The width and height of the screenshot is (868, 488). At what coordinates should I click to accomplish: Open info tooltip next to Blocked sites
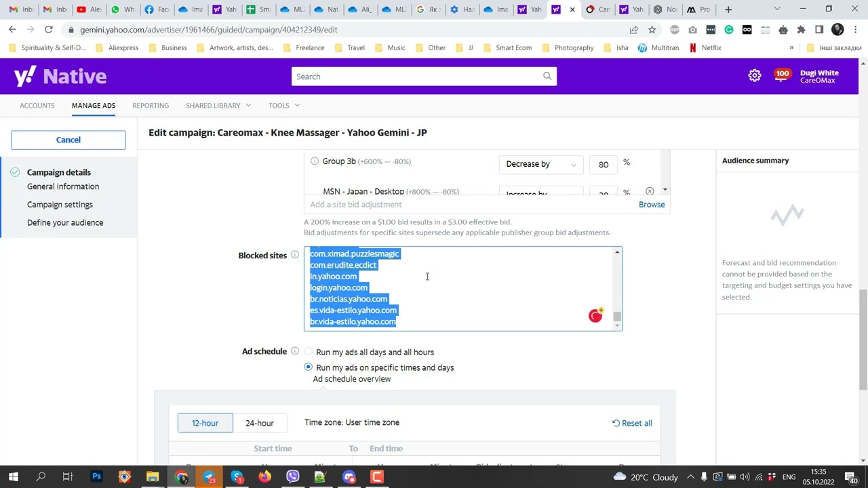[x=295, y=255]
